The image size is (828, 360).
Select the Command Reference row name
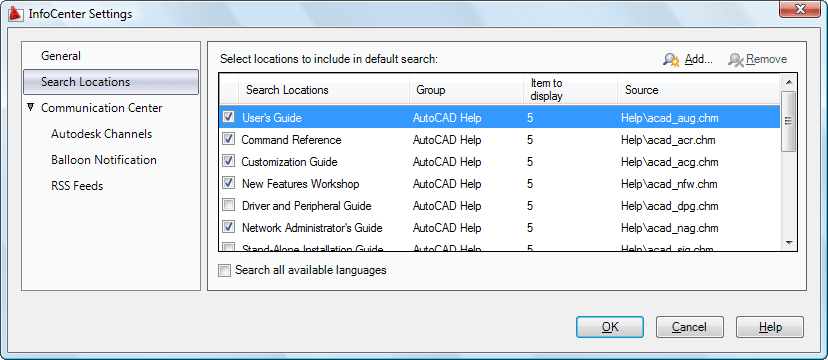(291, 140)
